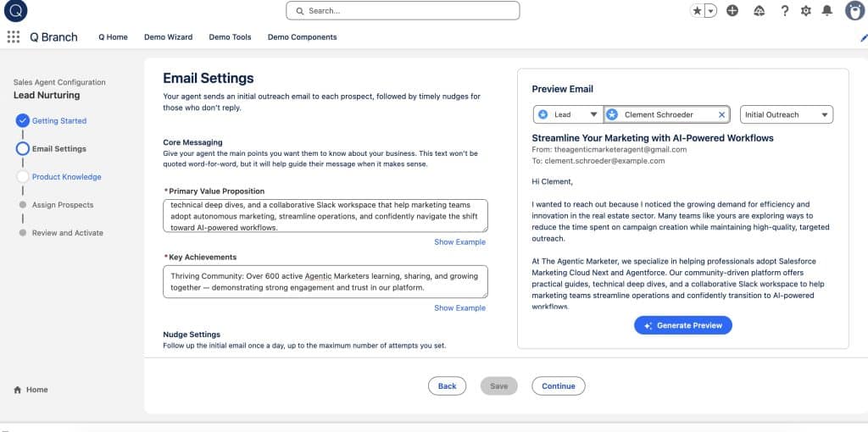Screen dimensions: 868x432
Task: Click the Nudge Settings section label
Action: pyautogui.click(x=192, y=334)
